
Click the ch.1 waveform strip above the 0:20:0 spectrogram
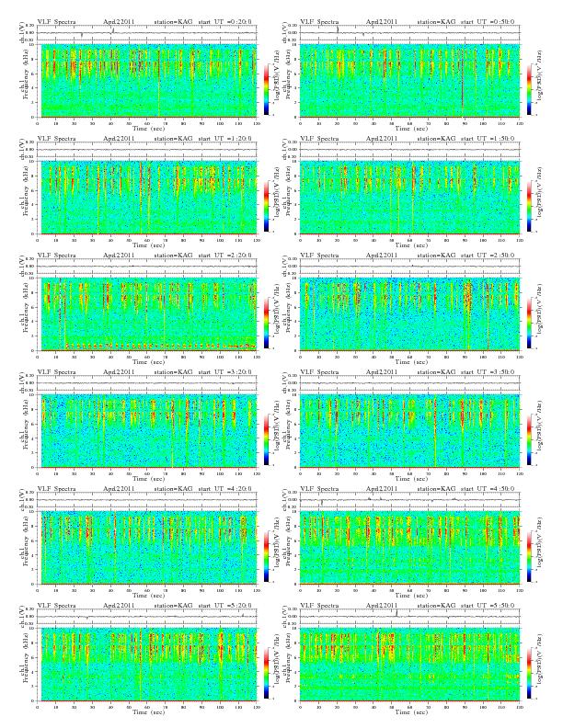coord(147,33)
